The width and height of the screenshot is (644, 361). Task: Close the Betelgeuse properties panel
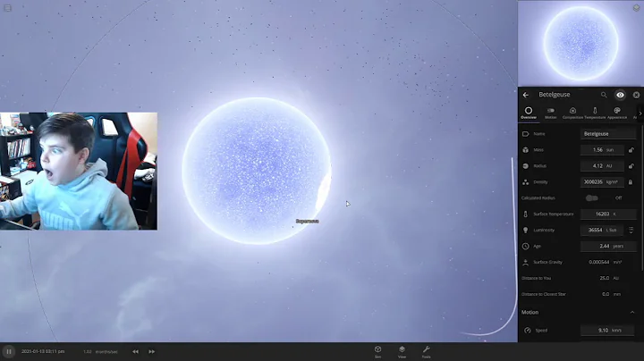tap(636, 95)
